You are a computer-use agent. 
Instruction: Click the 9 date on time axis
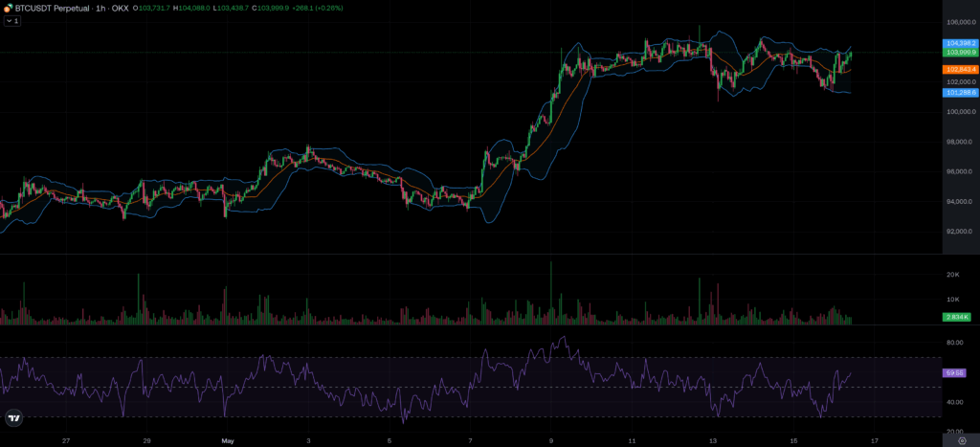point(551,441)
